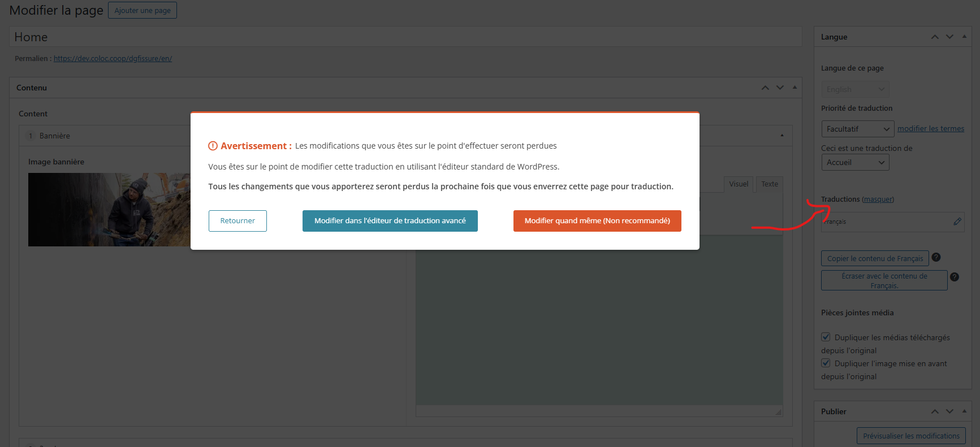Viewport: 980px width, 447px height.
Task: Collapse the Langue panel triangle
Action: [x=964, y=36]
